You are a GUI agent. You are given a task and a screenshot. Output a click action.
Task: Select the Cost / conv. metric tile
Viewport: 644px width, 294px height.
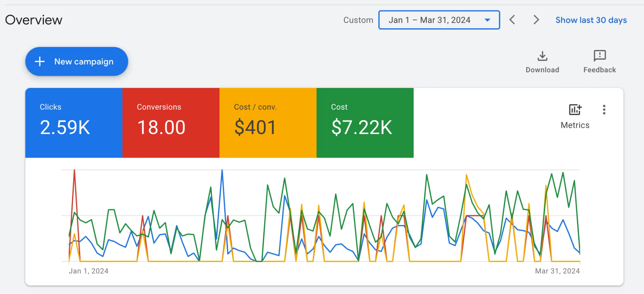coord(268,123)
